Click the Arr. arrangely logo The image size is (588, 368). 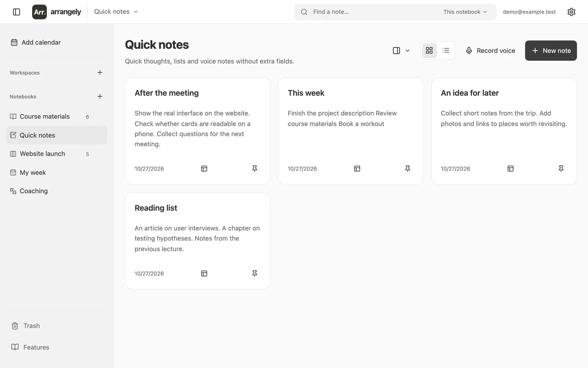click(x=57, y=12)
